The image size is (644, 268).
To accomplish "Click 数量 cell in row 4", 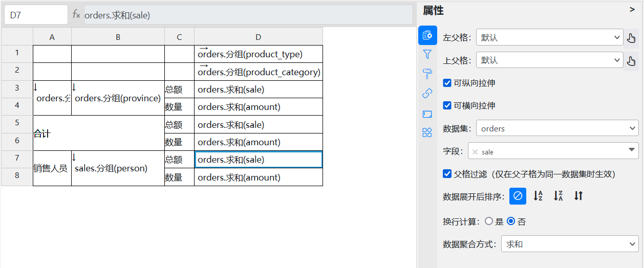I will (x=179, y=106).
